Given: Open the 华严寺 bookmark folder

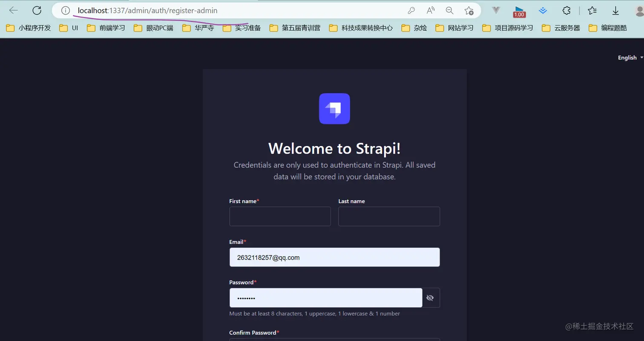Looking at the screenshot, I should coord(198,28).
